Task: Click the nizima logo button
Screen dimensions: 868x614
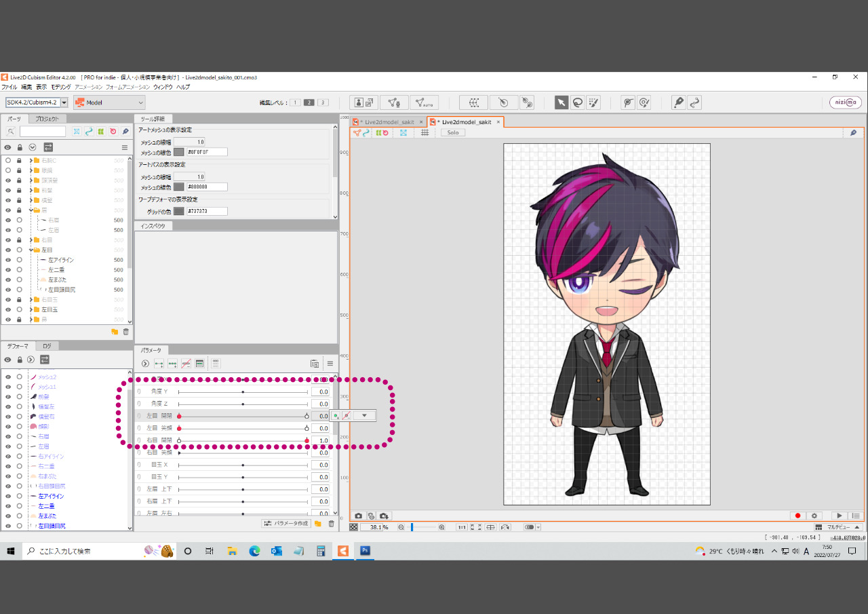Action: 846,102
